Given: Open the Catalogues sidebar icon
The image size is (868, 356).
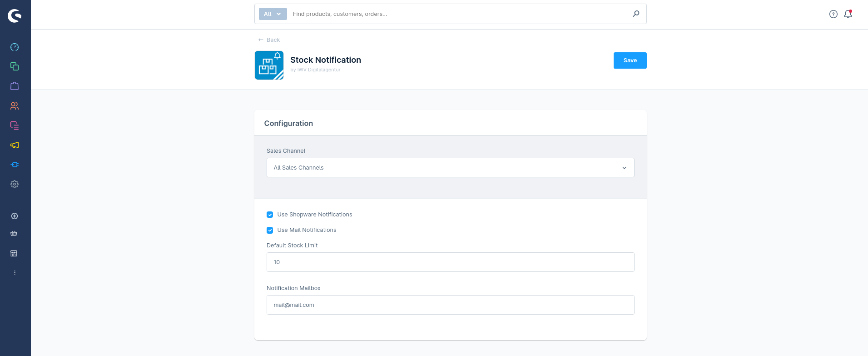Looking at the screenshot, I should coord(15,66).
